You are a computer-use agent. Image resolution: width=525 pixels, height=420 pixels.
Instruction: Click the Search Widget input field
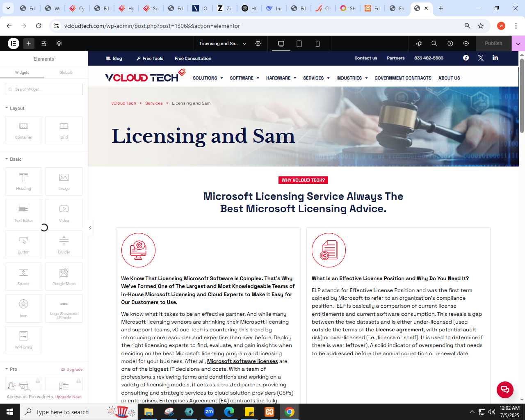tap(44, 89)
